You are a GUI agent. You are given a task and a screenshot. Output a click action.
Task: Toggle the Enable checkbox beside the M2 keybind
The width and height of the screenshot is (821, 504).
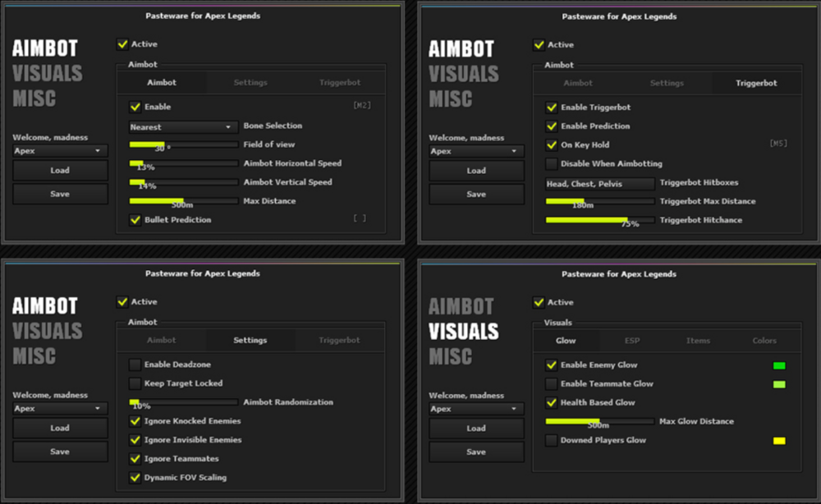[x=135, y=107]
